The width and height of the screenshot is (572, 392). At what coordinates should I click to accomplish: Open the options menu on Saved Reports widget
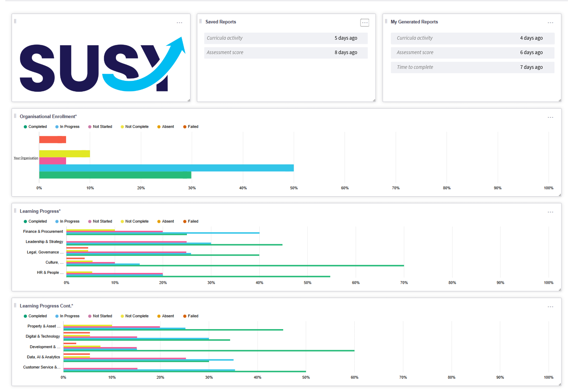point(365,22)
